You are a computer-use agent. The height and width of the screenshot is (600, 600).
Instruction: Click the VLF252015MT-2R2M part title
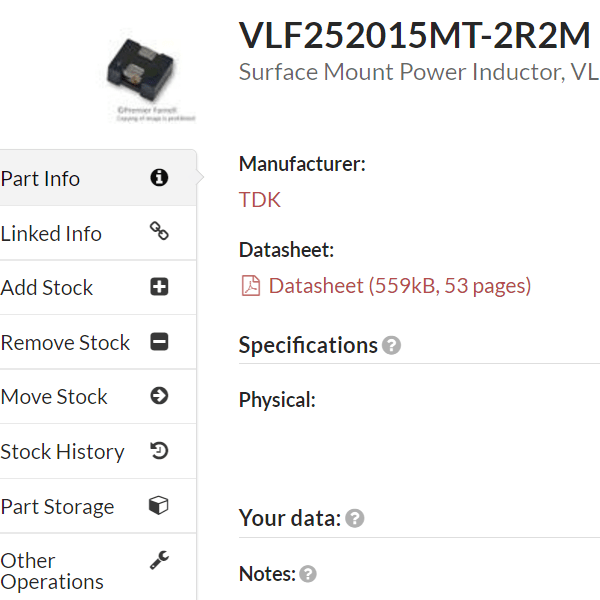coord(415,35)
